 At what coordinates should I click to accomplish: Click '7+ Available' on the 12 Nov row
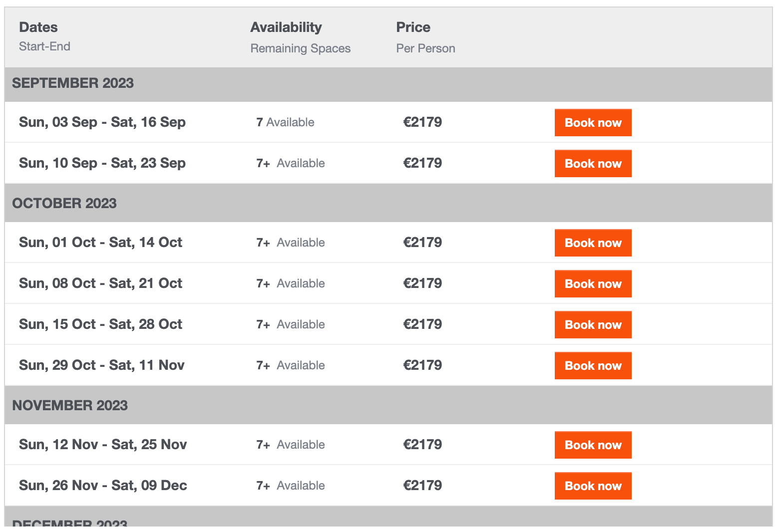click(291, 445)
